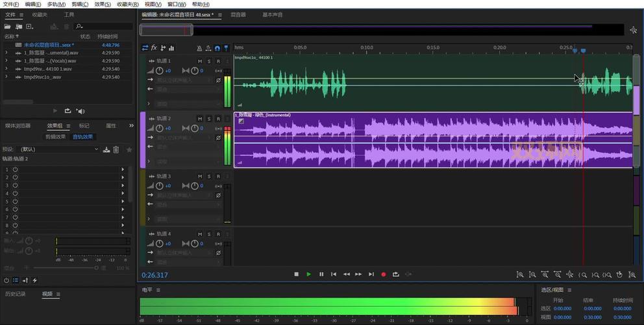The height and width of the screenshot is (325, 644).
Task: Switch to the 标记 tab
Action: (84, 126)
